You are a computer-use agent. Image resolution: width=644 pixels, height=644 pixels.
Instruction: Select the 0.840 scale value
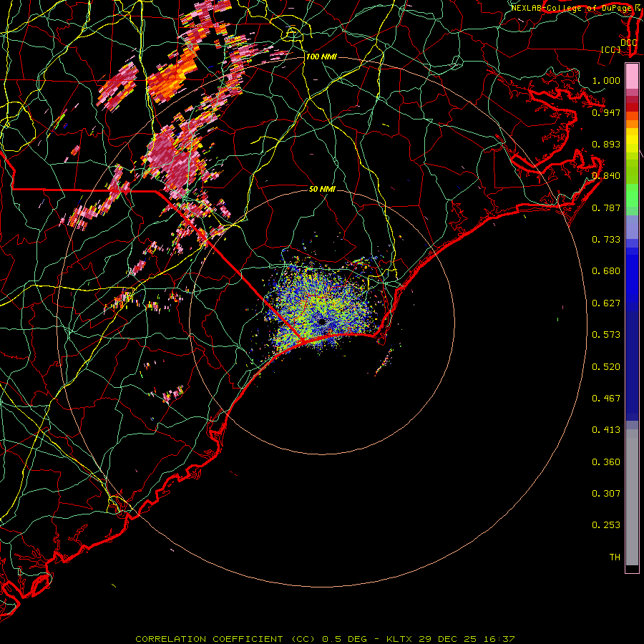tap(606, 176)
